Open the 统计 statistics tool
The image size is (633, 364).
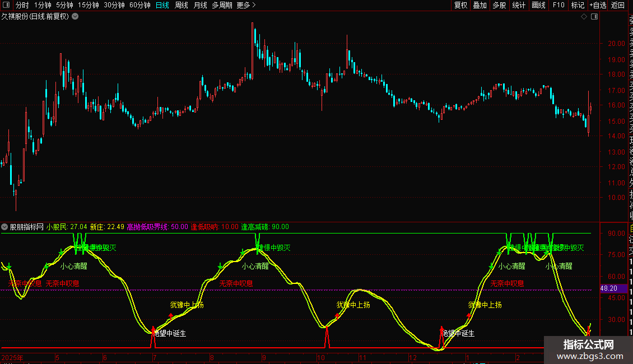point(519,5)
